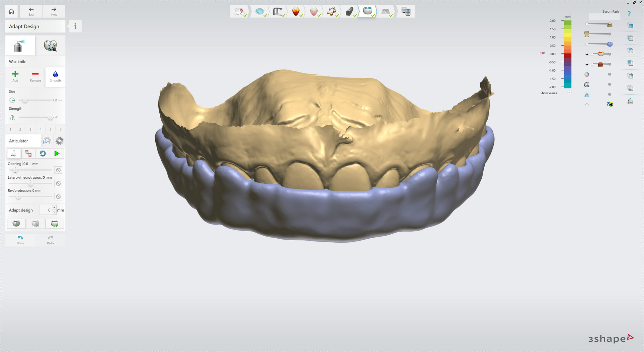Click the reset articulator icon
This screenshot has width=644, height=352.
pyautogui.click(x=43, y=153)
